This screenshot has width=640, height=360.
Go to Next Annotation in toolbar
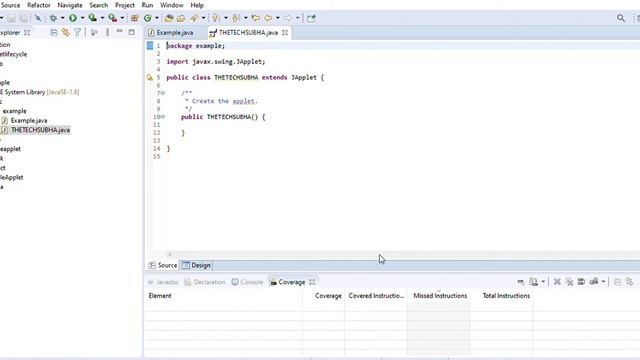point(216,18)
